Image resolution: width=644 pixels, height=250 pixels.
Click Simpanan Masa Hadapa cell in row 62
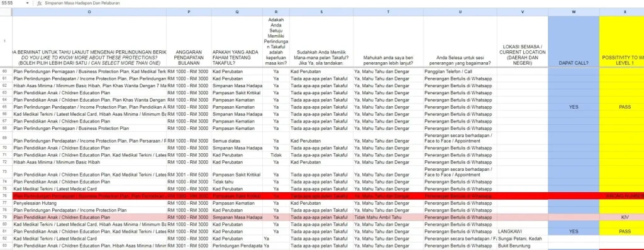pos(236,86)
